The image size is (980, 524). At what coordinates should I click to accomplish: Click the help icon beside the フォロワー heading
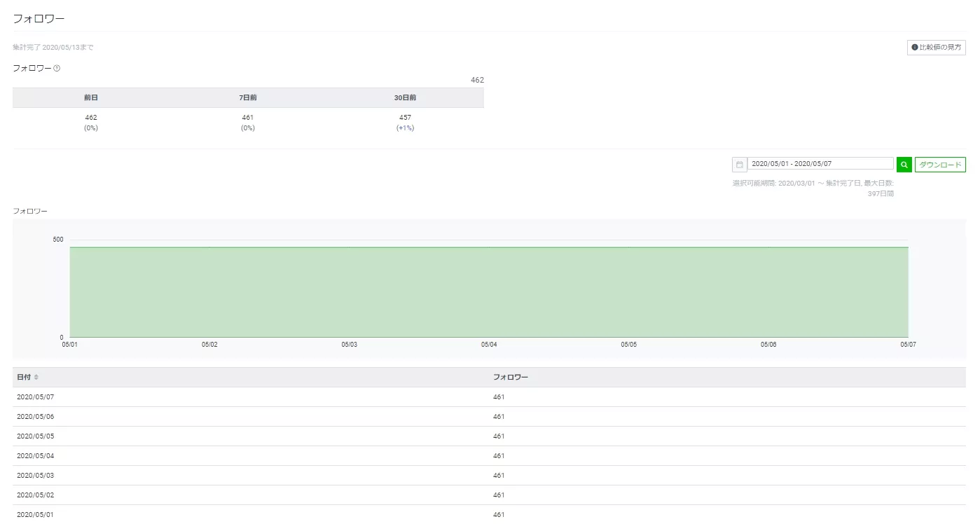[57, 69]
